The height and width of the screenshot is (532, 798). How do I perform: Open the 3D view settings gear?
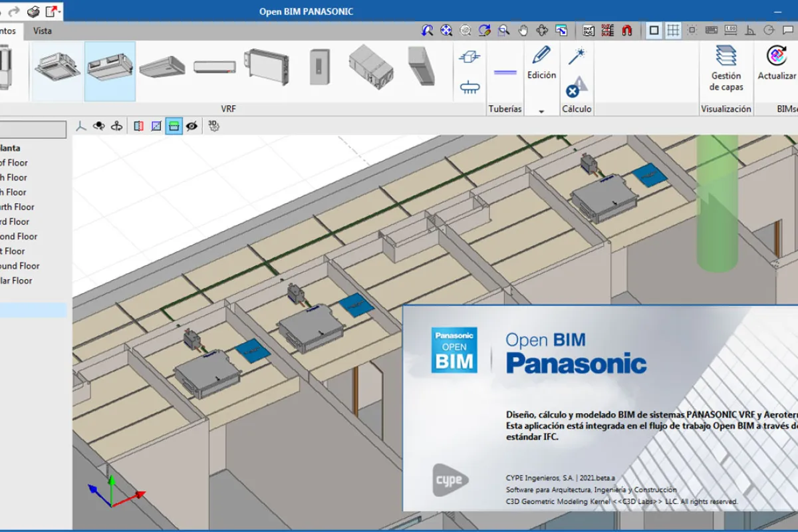coord(213,125)
